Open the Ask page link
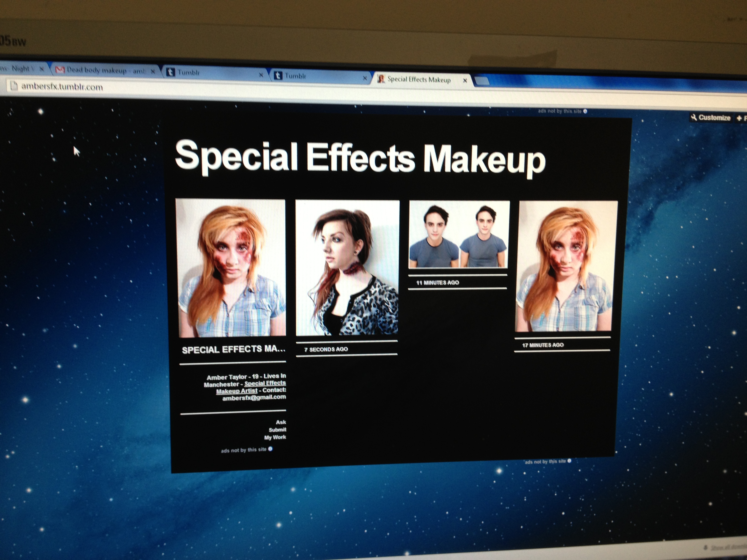 point(281,422)
